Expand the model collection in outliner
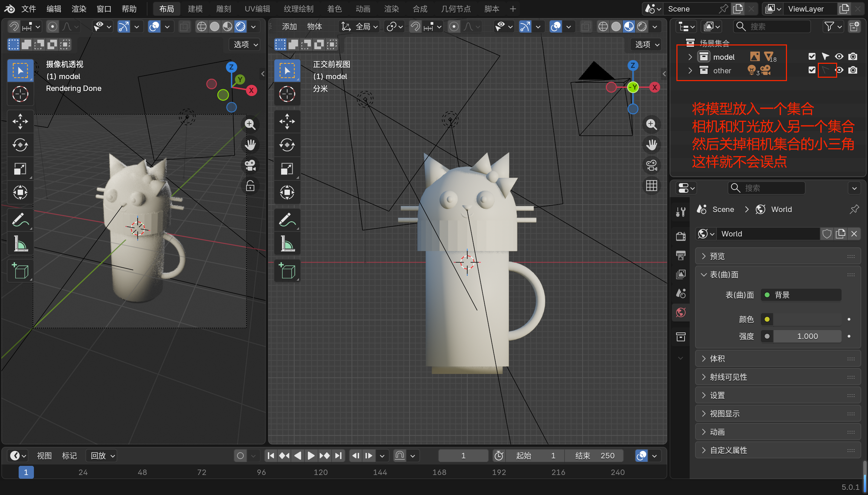Image resolution: width=868 pixels, height=495 pixels. coord(690,57)
